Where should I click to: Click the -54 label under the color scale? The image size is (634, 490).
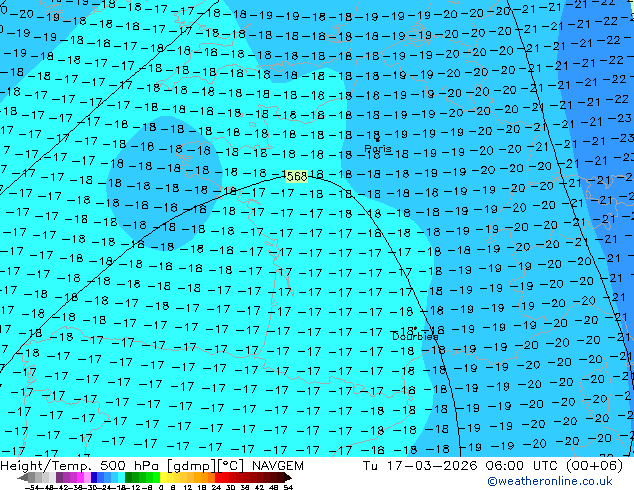click(x=32, y=488)
